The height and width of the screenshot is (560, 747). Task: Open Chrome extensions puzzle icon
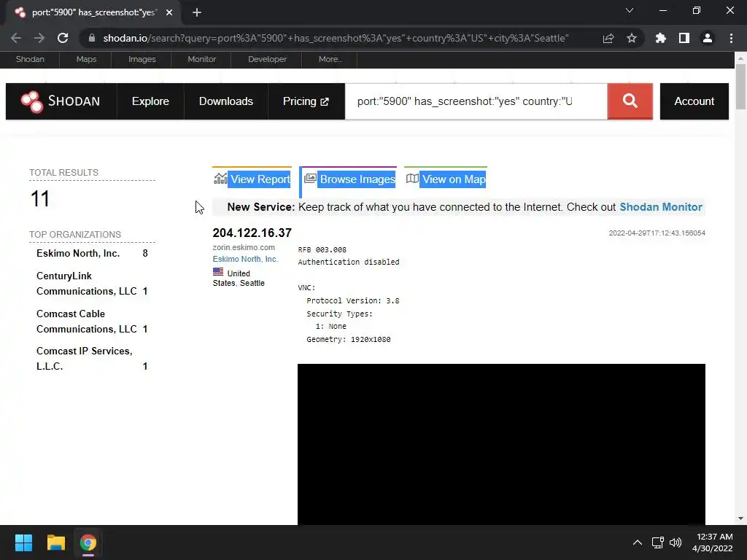point(661,38)
